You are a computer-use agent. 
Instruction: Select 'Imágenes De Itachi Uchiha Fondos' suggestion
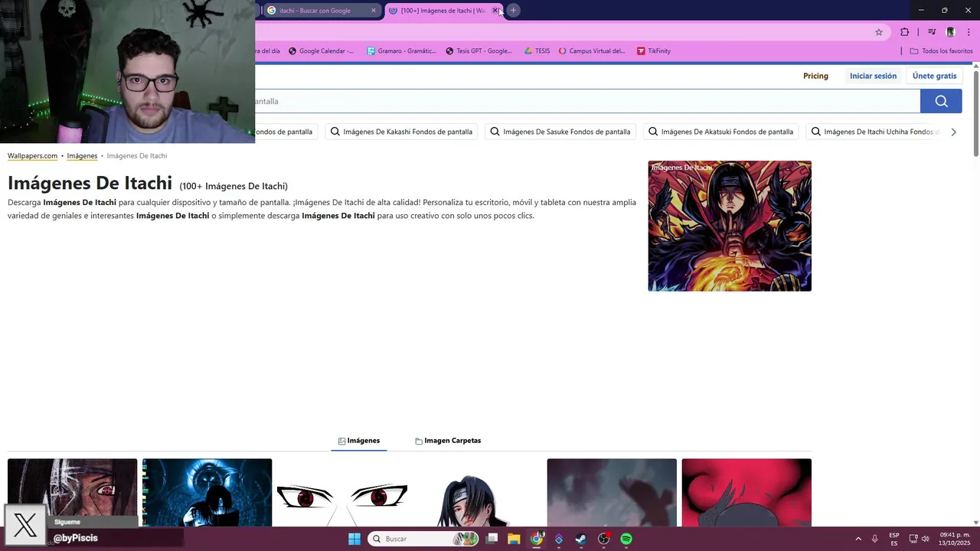click(874, 132)
